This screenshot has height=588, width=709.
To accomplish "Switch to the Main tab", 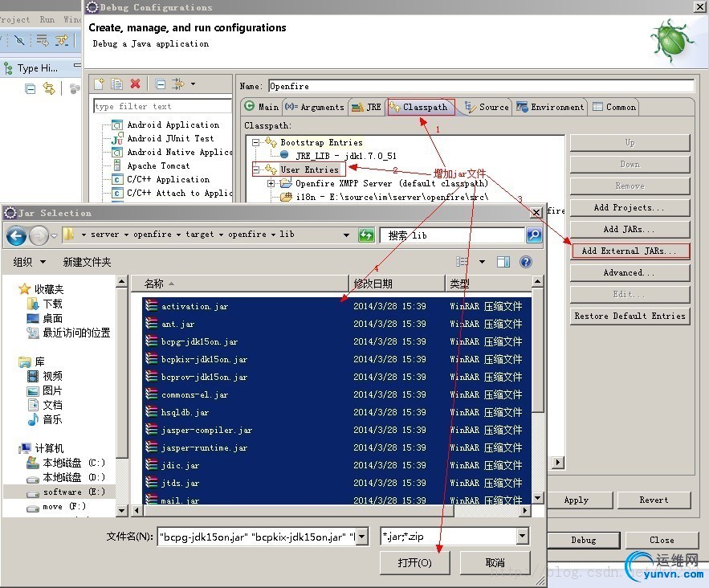I will pyautogui.click(x=262, y=107).
